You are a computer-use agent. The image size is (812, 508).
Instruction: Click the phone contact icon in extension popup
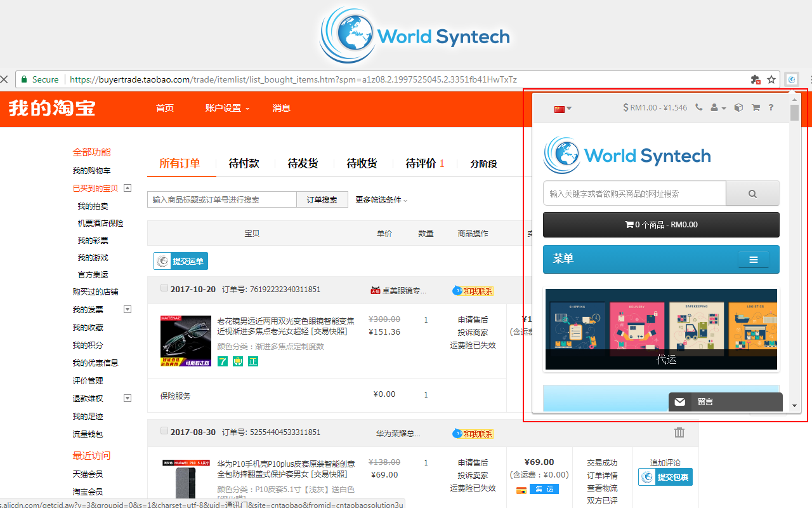(699, 107)
